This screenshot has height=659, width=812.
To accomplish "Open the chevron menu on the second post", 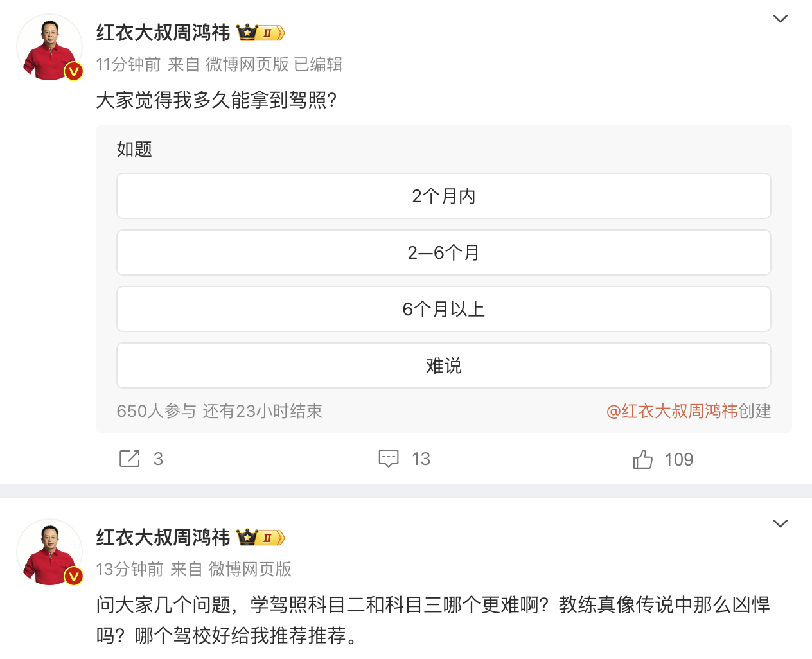I will click(x=780, y=523).
